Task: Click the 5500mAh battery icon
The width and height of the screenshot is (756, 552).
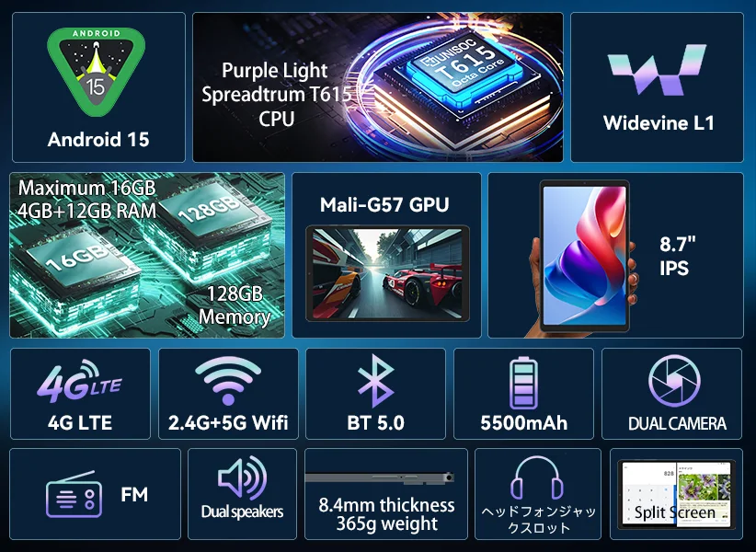Action: [x=523, y=384]
